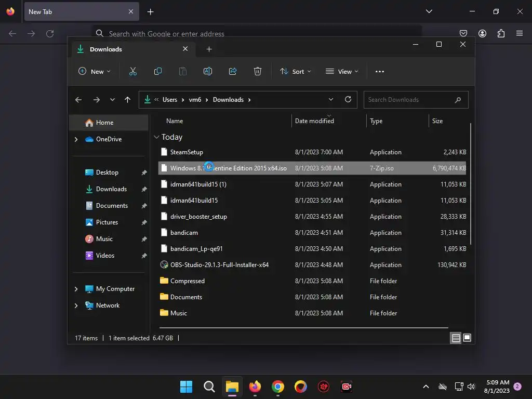This screenshot has height=399, width=532.
Task: Click the Delete trash can icon
Action: pyautogui.click(x=258, y=71)
